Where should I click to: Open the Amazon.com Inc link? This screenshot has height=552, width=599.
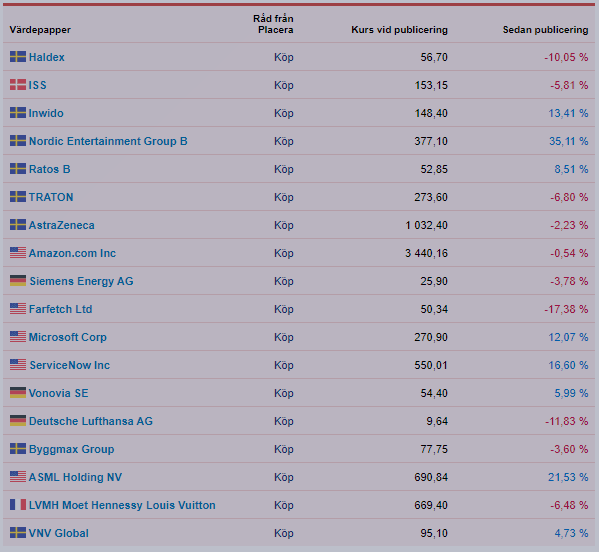[72, 253]
